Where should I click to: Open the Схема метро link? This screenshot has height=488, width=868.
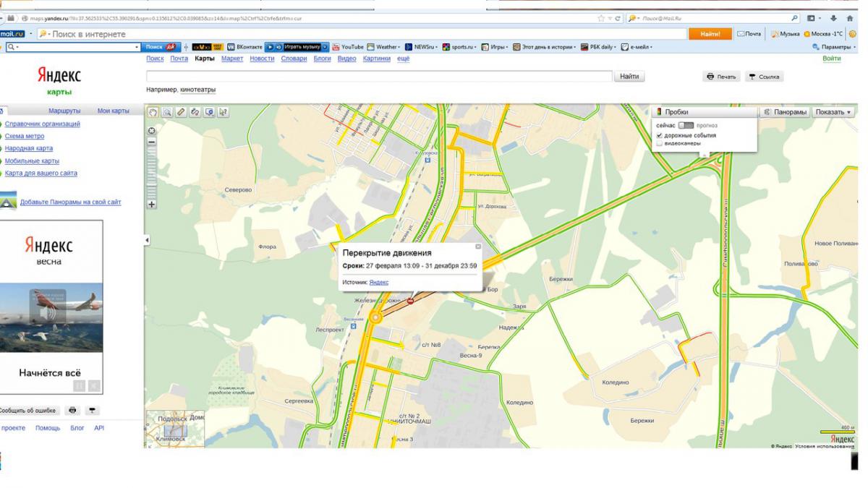pos(25,136)
